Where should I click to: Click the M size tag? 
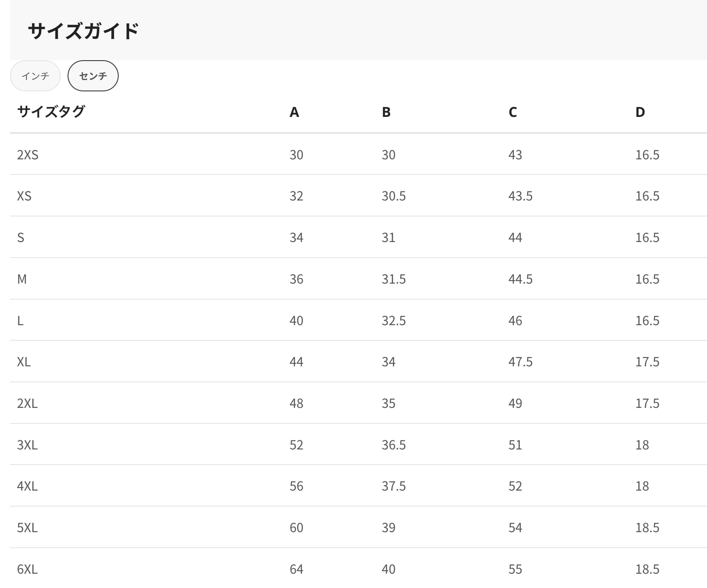22,279
